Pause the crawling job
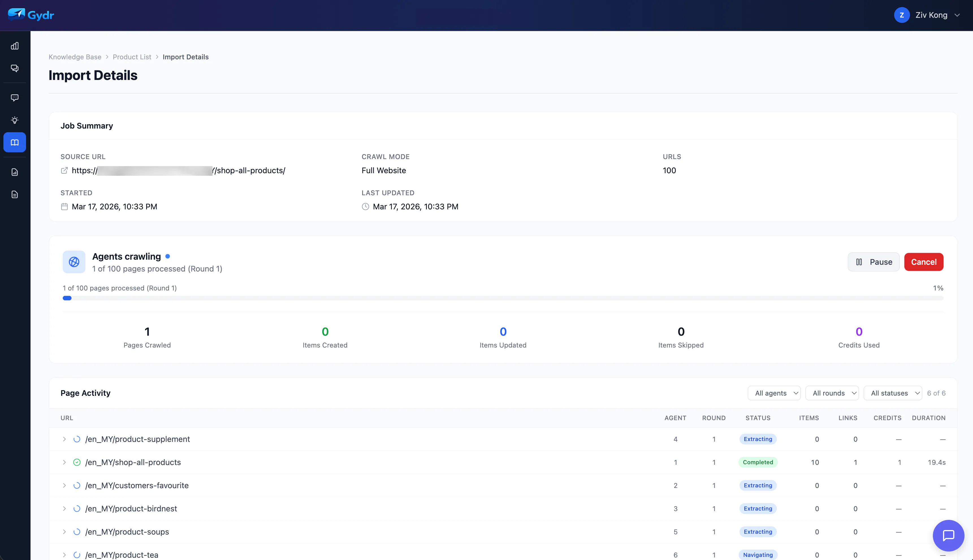Image resolution: width=973 pixels, height=560 pixels. [x=873, y=262]
